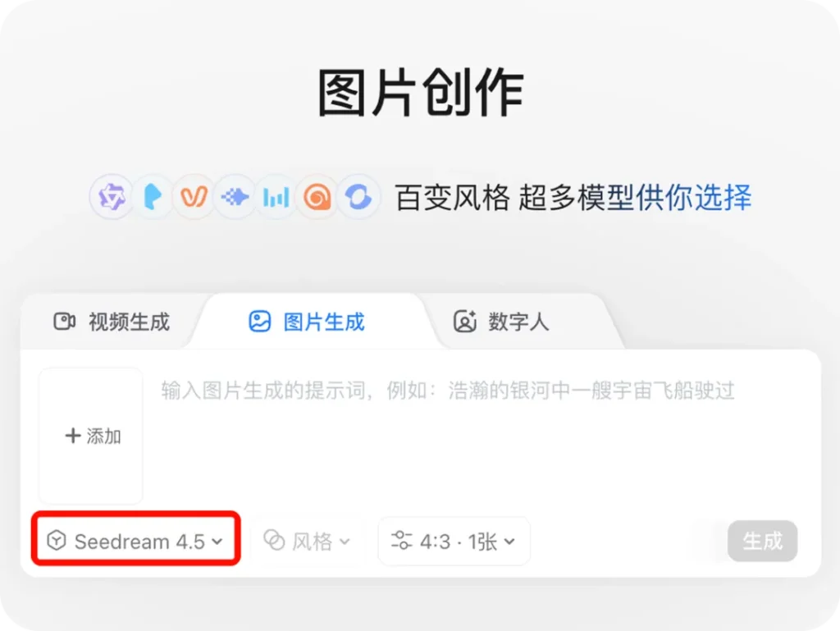Open the Seedream 4.5 model dropdown
This screenshot has height=631, width=840.
[135, 541]
